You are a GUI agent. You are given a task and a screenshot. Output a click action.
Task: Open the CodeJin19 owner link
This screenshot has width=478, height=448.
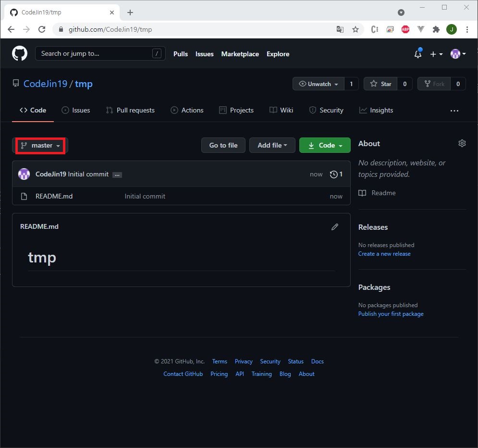pos(46,84)
